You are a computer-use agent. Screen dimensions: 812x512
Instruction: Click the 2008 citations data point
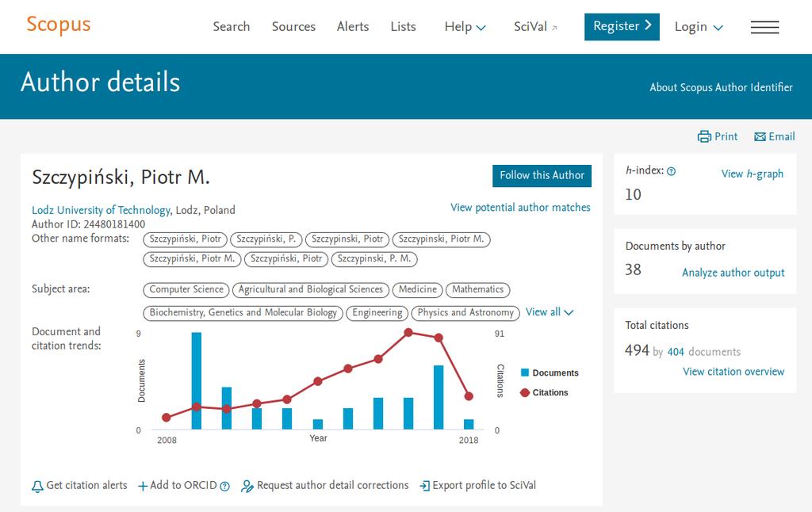tap(167, 417)
